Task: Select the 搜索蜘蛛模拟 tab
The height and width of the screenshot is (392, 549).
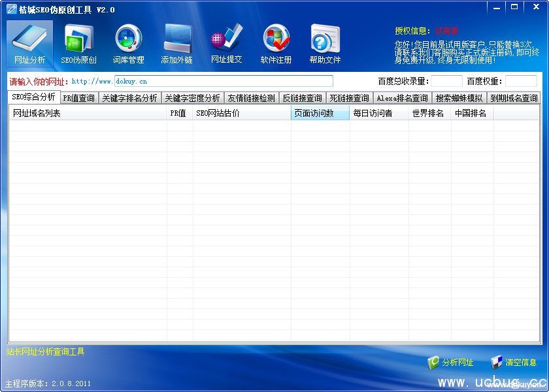Action: [x=459, y=98]
